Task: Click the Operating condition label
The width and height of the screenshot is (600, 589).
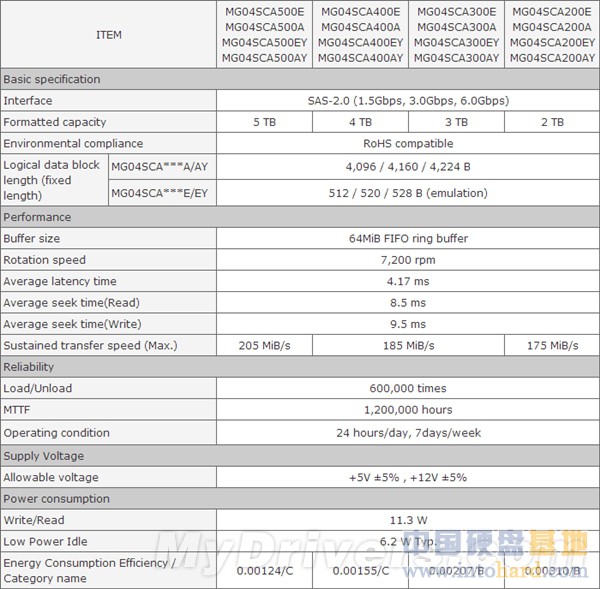Action: [57, 432]
